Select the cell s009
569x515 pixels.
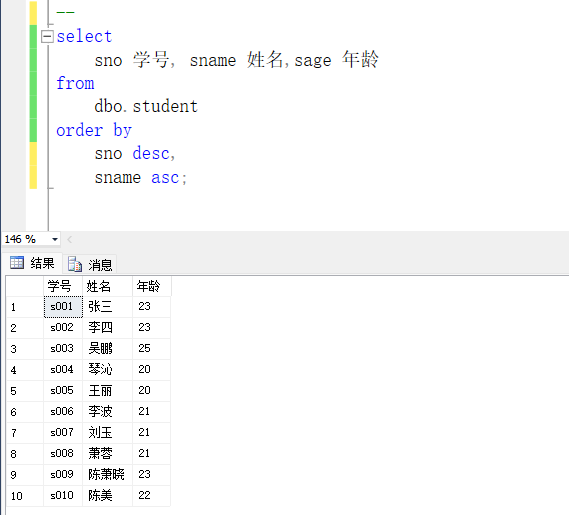pyautogui.click(x=63, y=475)
